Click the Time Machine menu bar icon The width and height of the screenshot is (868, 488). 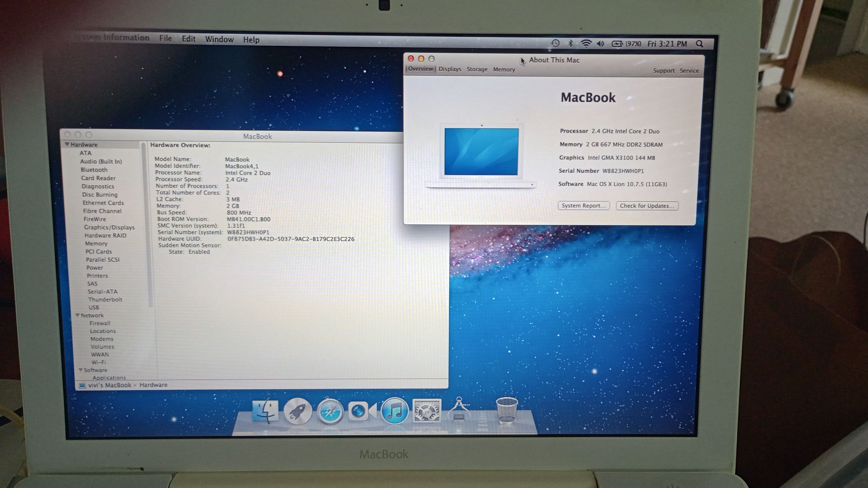pos(555,43)
